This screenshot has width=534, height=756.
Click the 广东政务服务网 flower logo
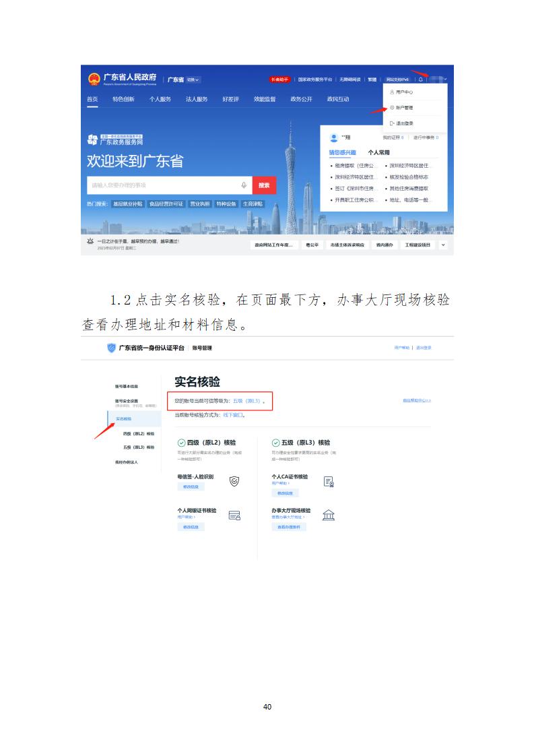pos(92,140)
